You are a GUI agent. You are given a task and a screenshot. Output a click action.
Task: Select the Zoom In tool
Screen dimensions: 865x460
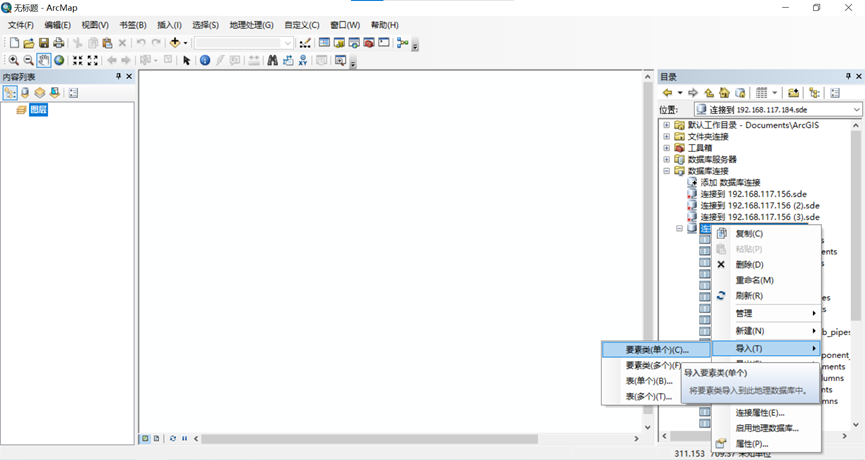(x=14, y=60)
